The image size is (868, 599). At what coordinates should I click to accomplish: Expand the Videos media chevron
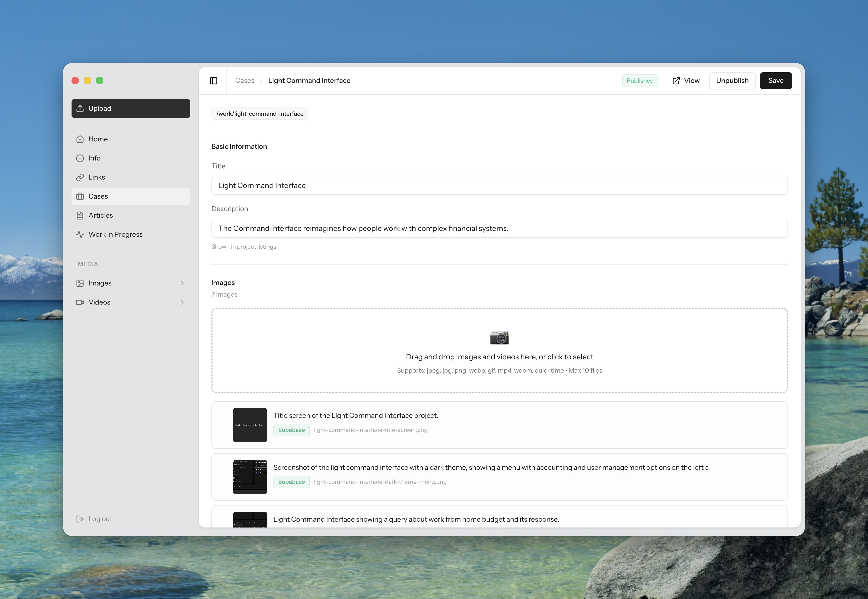[182, 302]
